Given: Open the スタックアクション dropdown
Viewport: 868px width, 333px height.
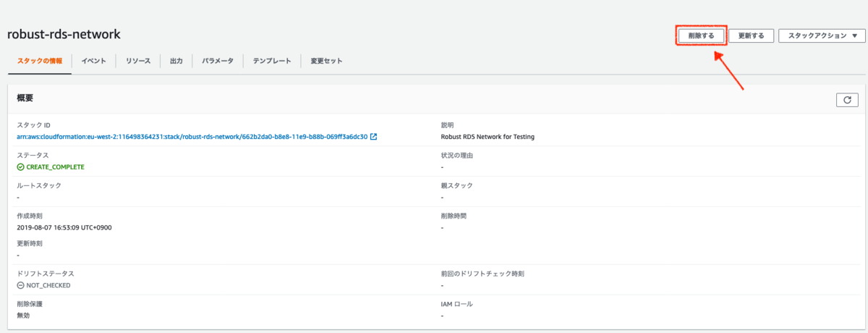Looking at the screenshot, I should (822, 35).
